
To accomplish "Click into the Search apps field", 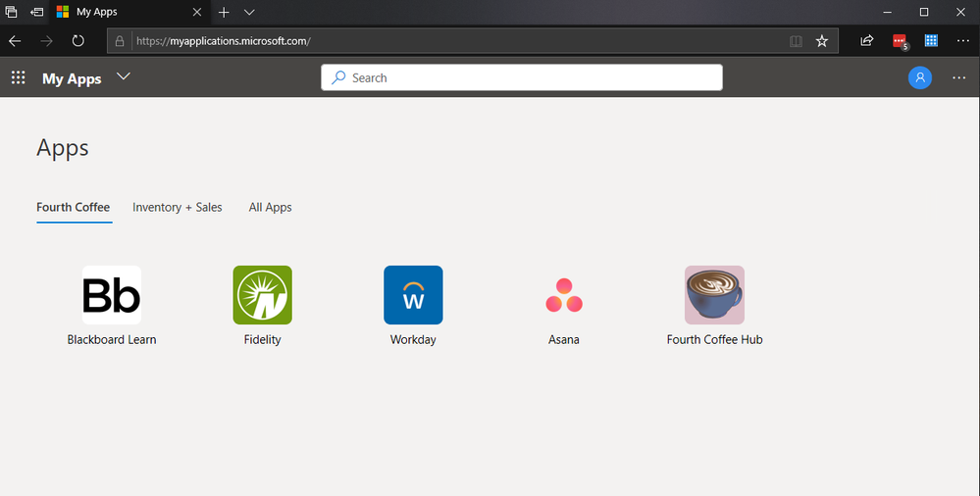I will pyautogui.click(x=522, y=77).
